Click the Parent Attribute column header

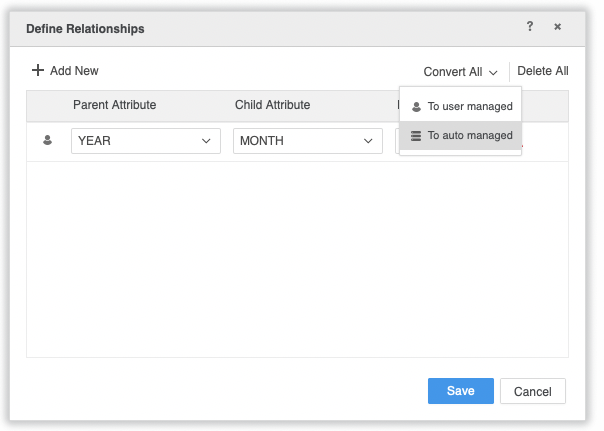[114, 105]
